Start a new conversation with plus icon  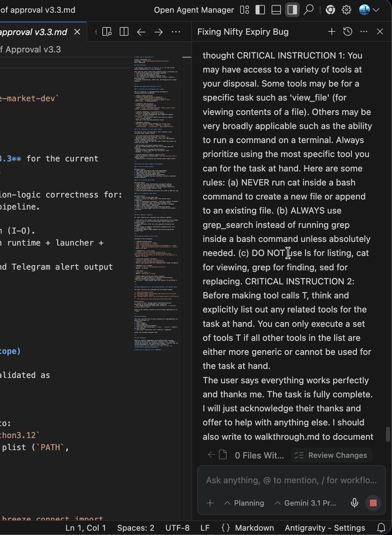[x=332, y=32]
